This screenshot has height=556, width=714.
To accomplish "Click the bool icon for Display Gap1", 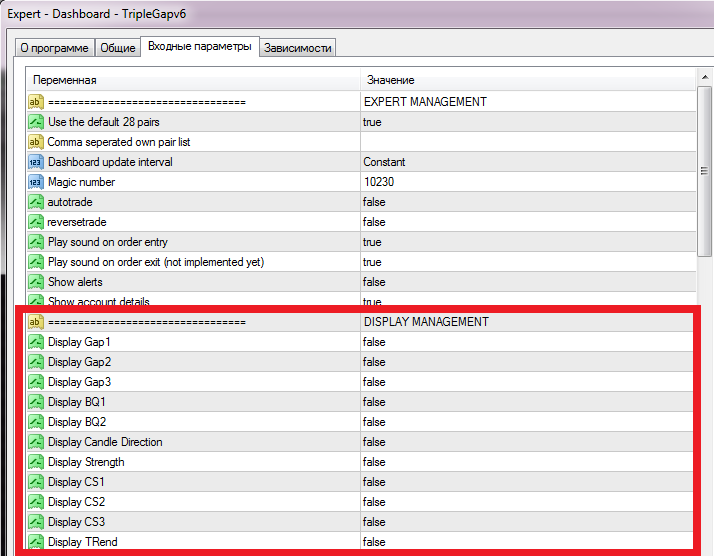I will click(36, 342).
